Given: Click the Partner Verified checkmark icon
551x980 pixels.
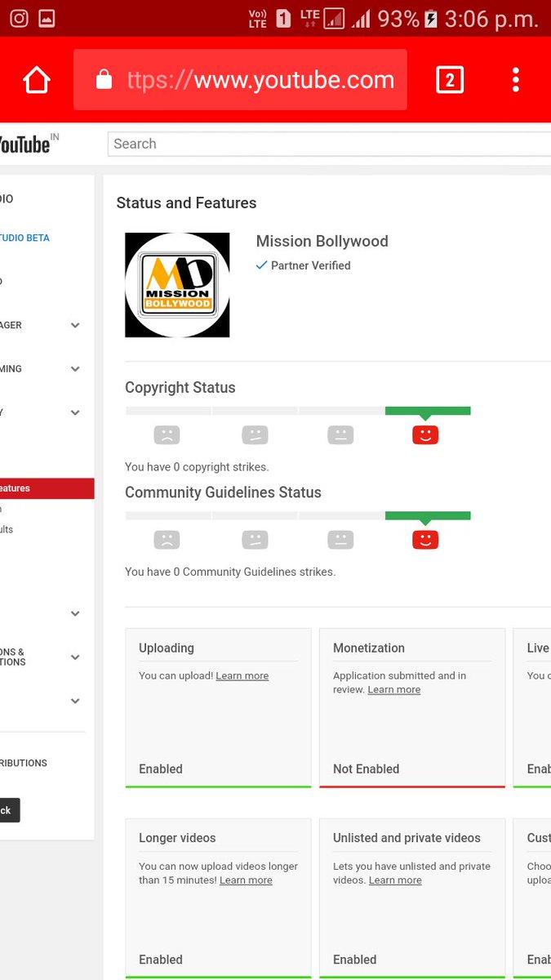Looking at the screenshot, I should click(x=261, y=265).
